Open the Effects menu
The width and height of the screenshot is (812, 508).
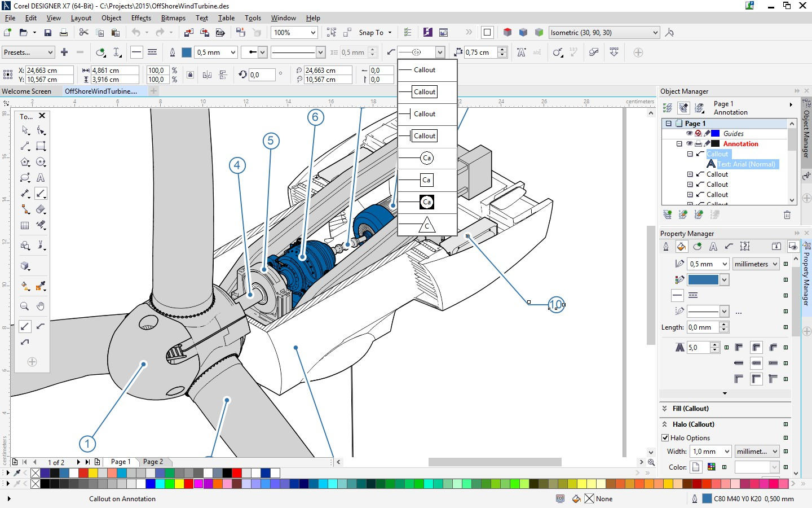click(141, 18)
